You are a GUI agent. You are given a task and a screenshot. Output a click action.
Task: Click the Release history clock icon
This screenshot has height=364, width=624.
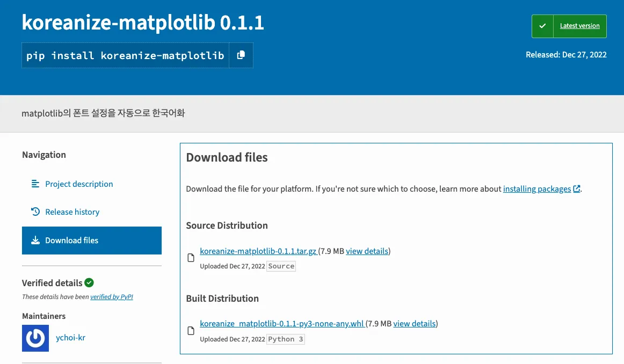pos(35,212)
